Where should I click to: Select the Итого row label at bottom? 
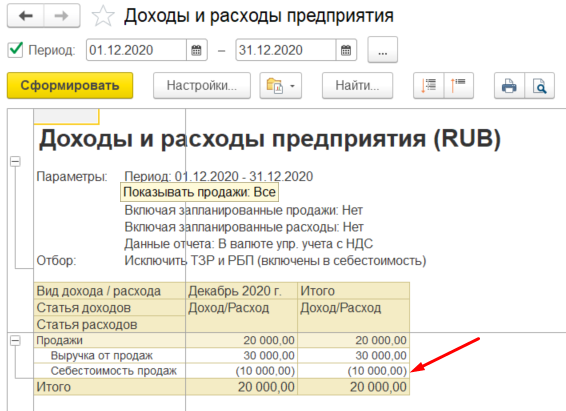point(53,387)
